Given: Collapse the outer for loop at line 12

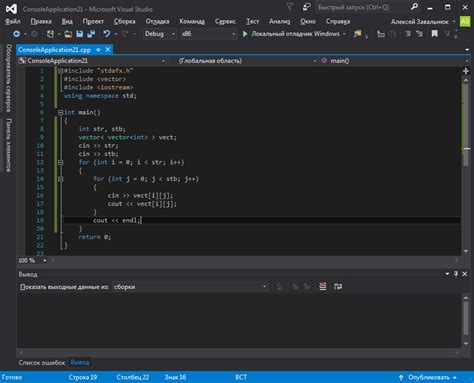Looking at the screenshot, I should (60, 163).
